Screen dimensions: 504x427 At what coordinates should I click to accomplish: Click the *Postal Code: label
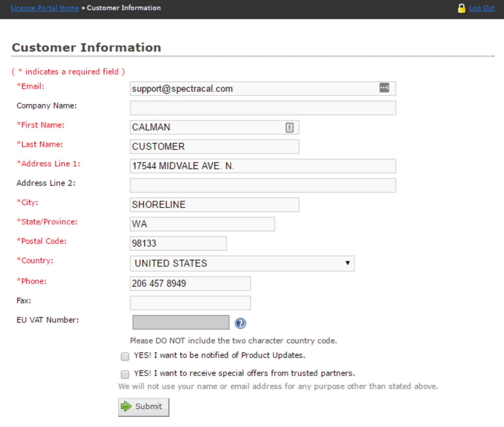pyautogui.click(x=41, y=241)
